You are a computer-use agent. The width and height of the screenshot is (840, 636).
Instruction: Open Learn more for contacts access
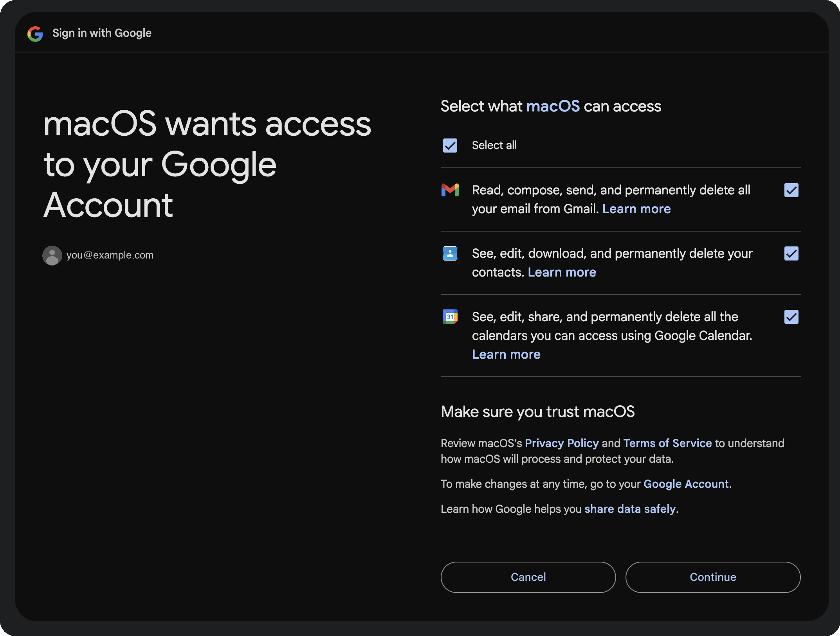tap(562, 272)
